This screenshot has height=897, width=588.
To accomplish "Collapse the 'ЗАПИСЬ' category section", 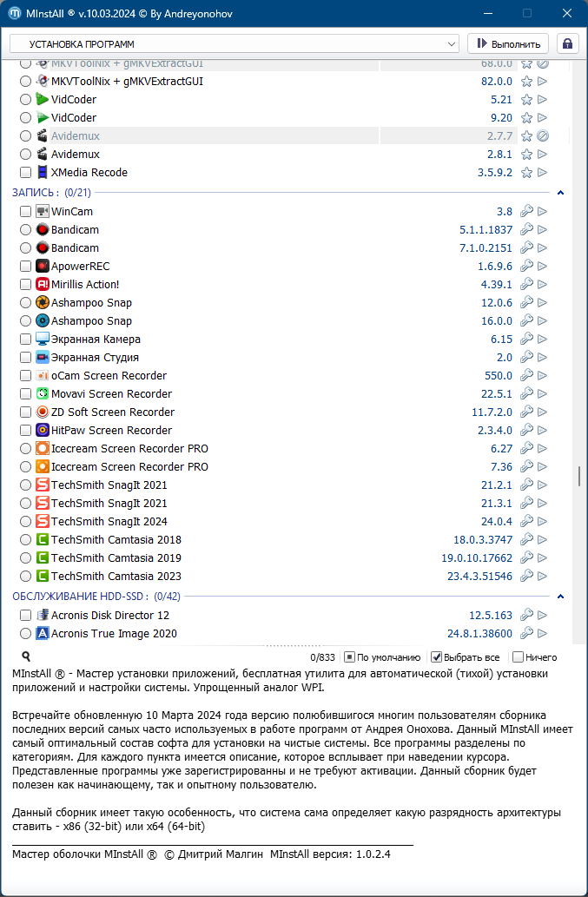I will click(560, 193).
